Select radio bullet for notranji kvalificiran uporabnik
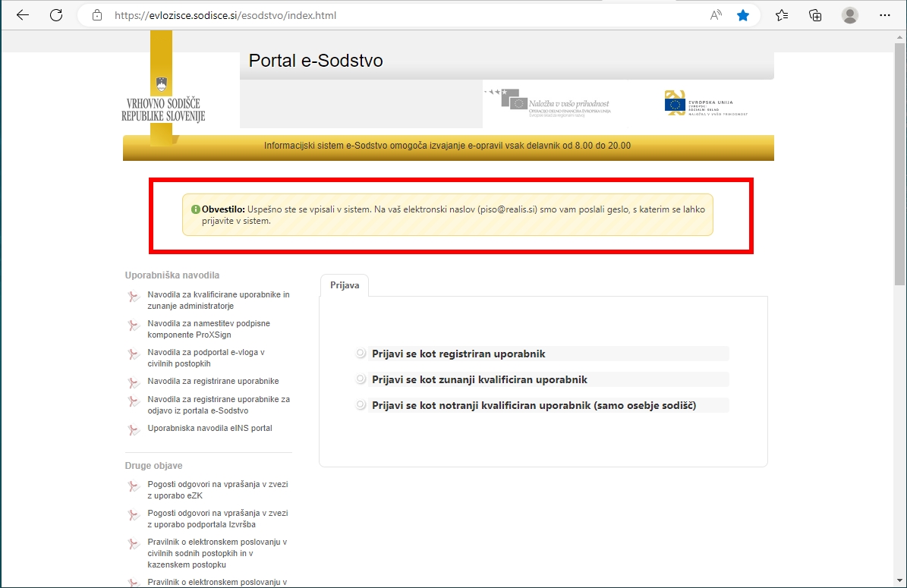 click(361, 405)
